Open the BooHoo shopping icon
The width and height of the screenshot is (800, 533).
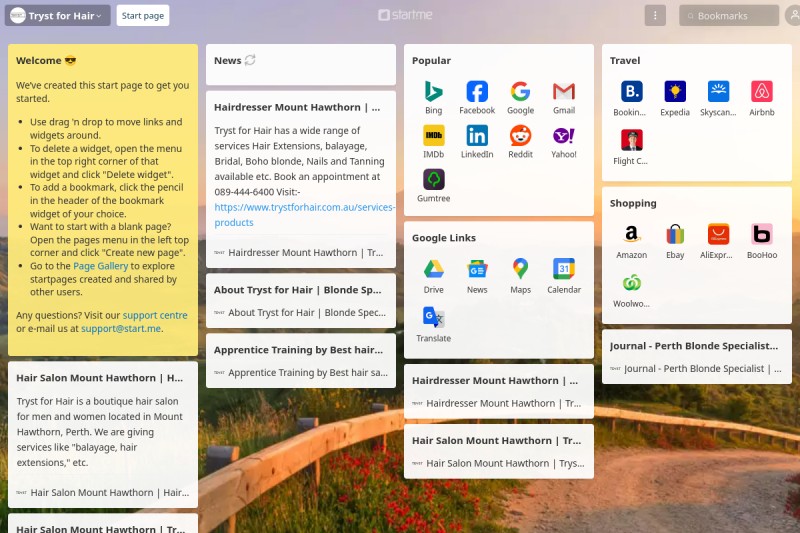[762, 235]
